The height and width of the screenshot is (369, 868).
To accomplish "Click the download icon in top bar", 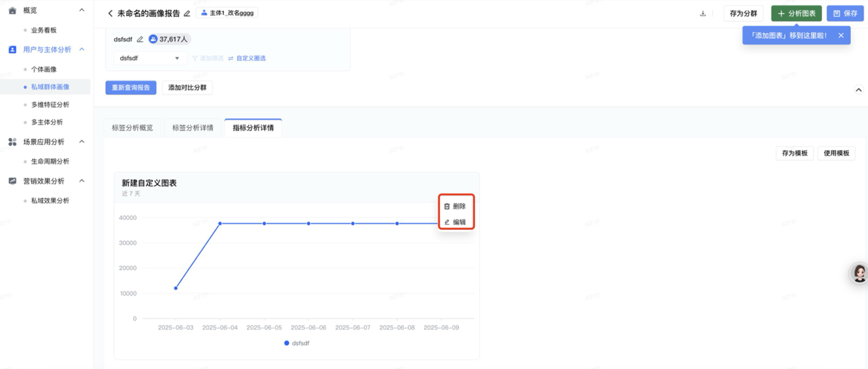I will (x=703, y=13).
